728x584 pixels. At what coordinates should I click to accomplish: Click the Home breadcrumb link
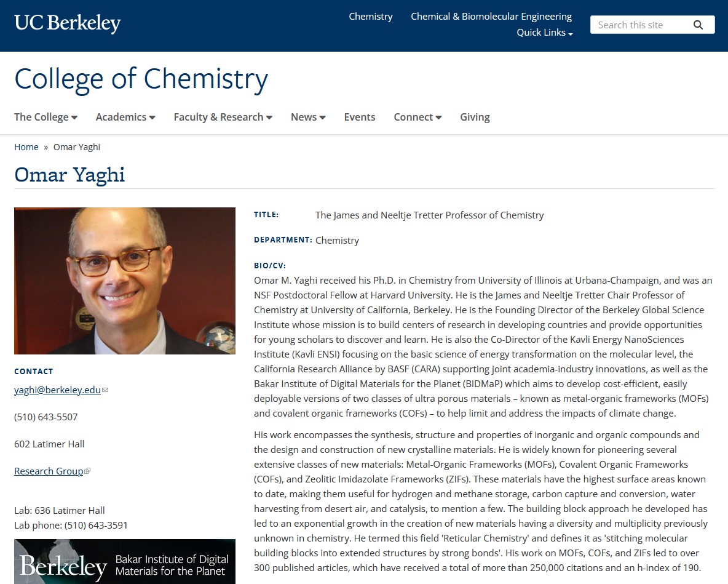(x=26, y=147)
